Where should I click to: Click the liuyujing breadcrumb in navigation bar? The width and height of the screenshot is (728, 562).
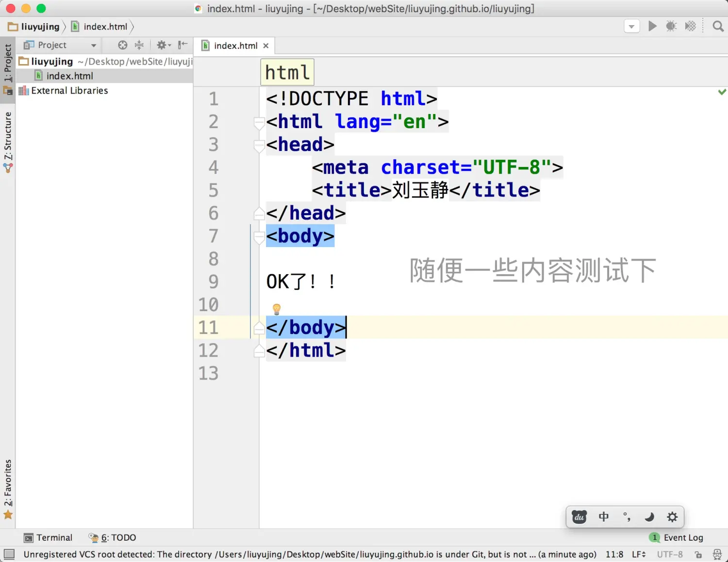[34, 27]
